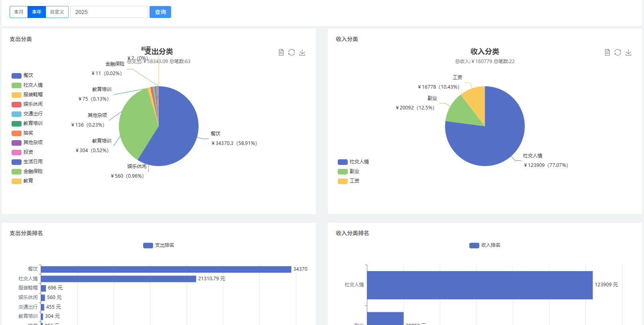Click the 21310.79 元 bar in expense ranking

coord(118,279)
